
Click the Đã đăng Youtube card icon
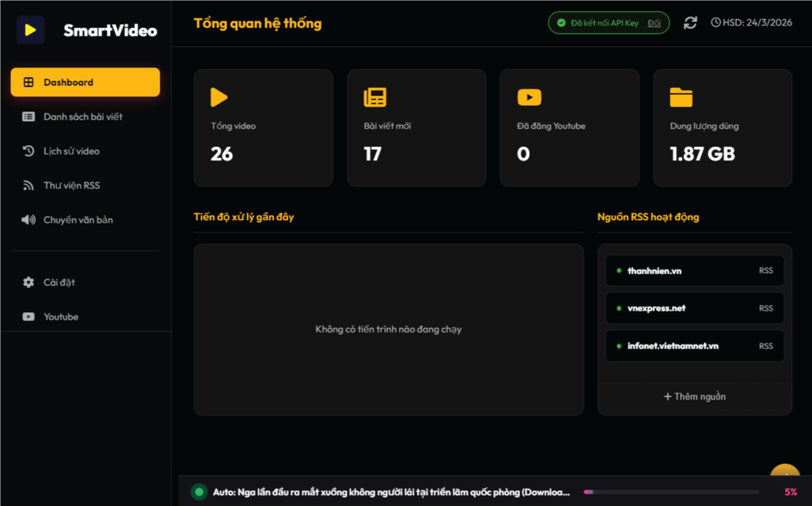pos(529,98)
